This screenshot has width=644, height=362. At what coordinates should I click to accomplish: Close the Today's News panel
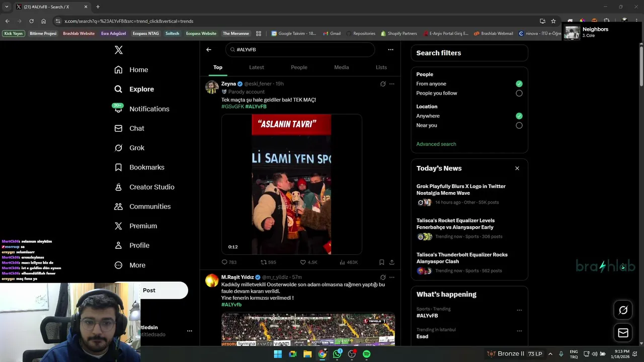point(517,168)
